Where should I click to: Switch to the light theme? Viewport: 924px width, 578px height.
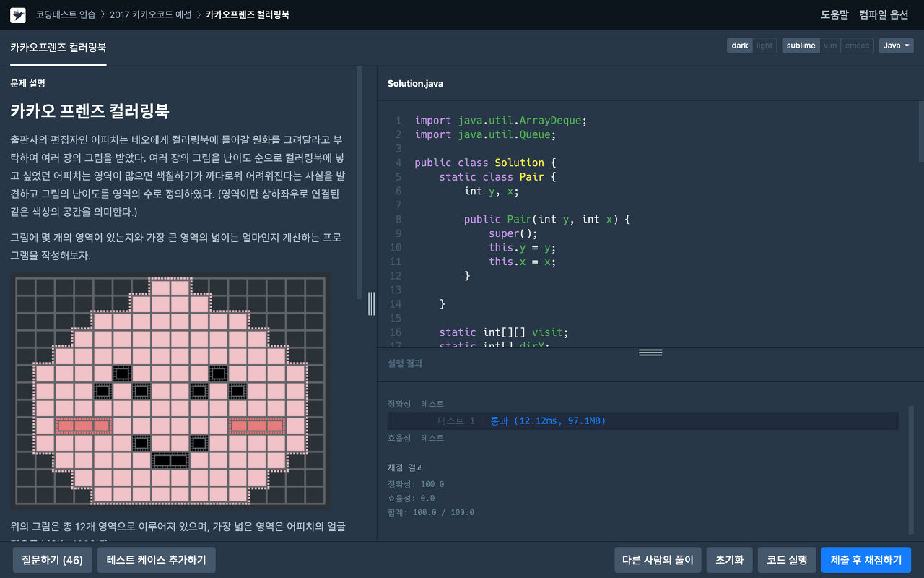(x=764, y=46)
